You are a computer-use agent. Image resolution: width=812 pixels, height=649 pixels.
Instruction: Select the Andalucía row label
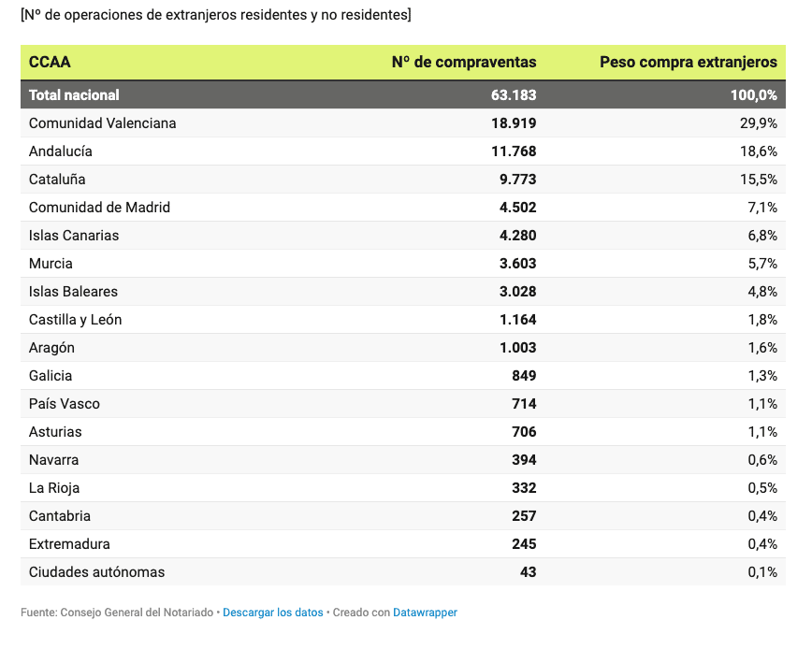pyautogui.click(x=61, y=151)
